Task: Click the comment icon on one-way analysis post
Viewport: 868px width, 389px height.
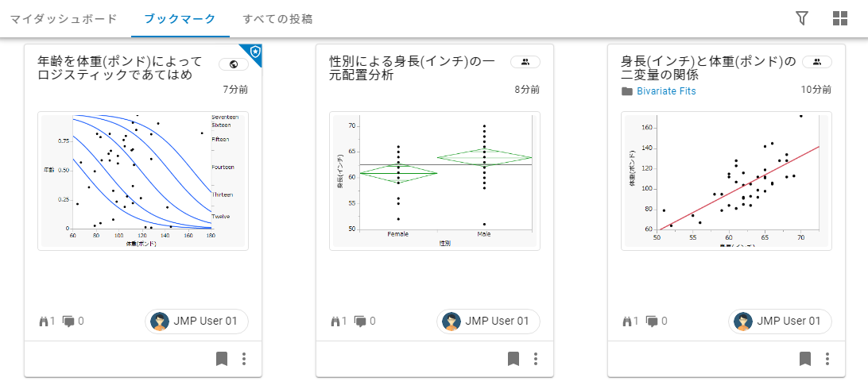Action: (x=361, y=322)
